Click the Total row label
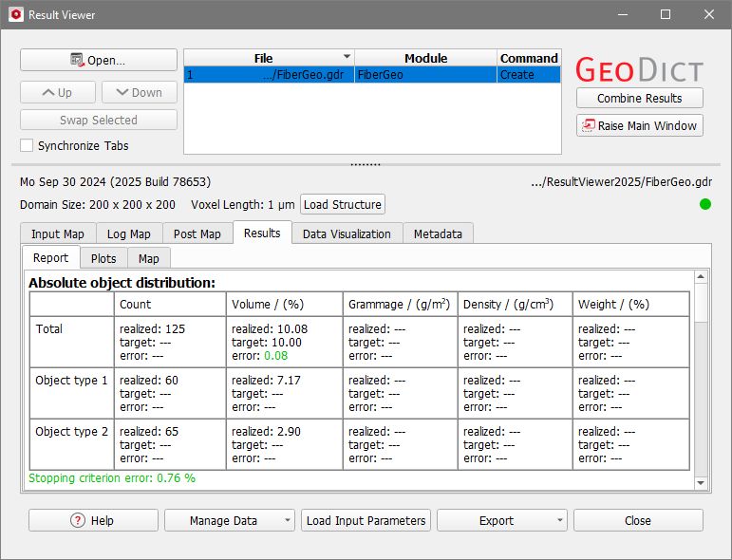 [49, 329]
